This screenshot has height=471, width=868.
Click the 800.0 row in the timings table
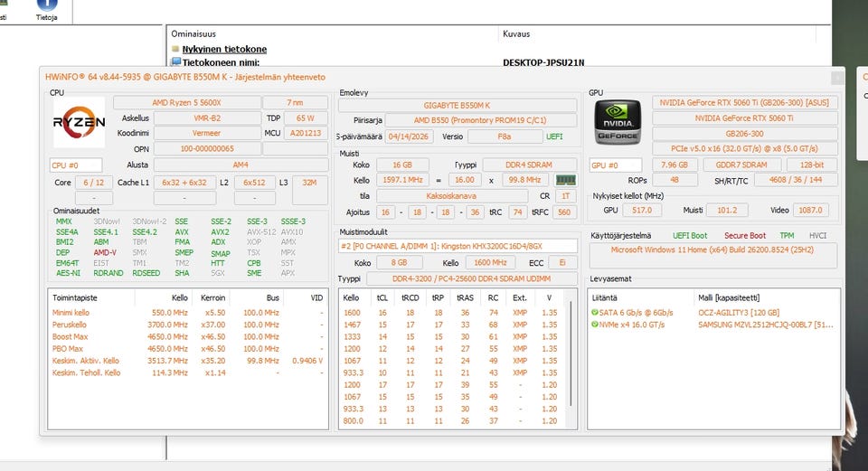click(x=452, y=421)
